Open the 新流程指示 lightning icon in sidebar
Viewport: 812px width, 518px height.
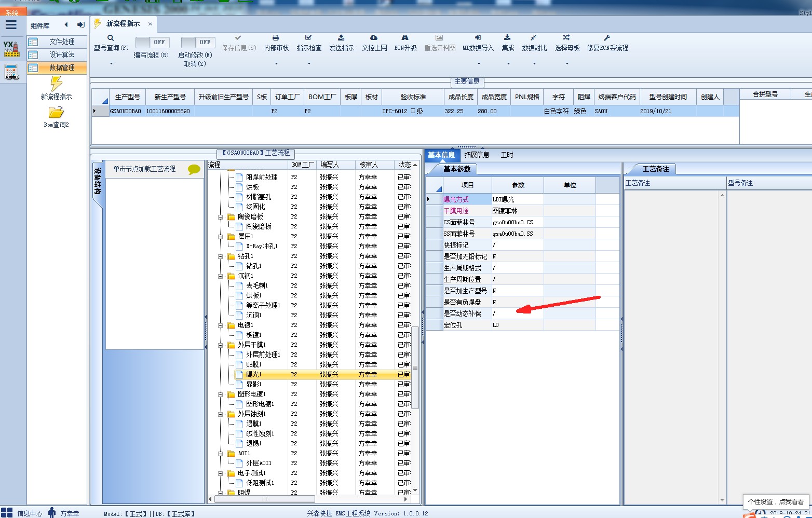click(x=56, y=83)
